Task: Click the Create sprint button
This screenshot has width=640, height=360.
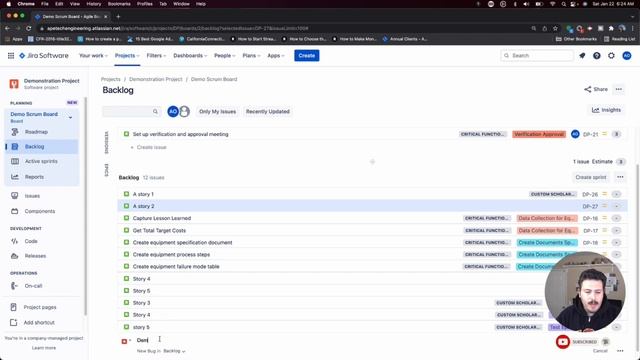Action: point(591,177)
